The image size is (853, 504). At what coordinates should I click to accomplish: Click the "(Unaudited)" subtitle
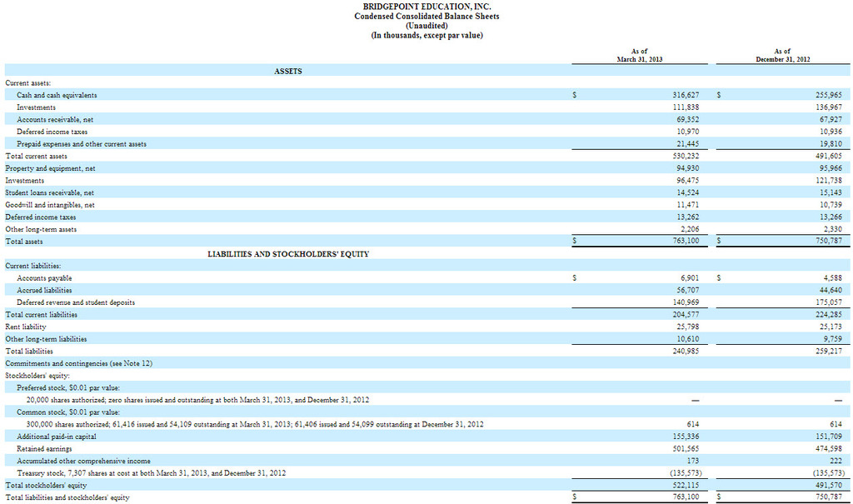click(x=426, y=26)
